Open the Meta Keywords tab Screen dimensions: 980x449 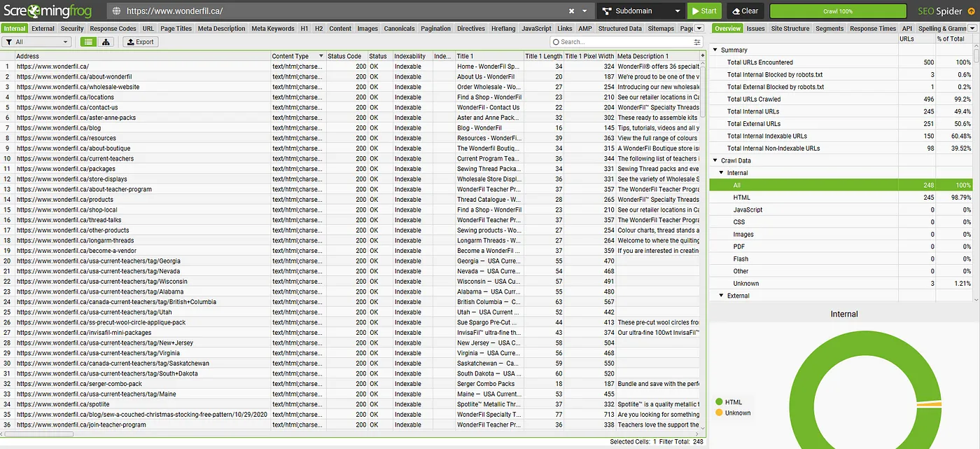click(273, 29)
